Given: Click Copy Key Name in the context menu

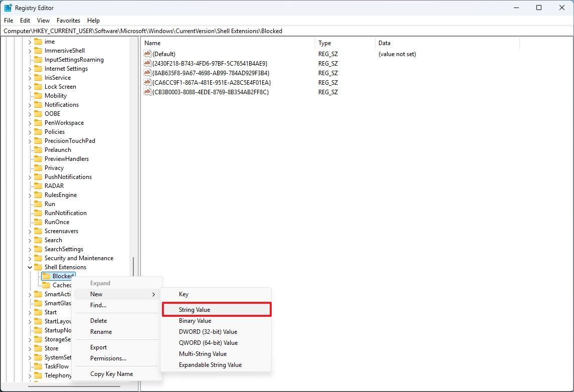Looking at the screenshot, I should pyautogui.click(x=111, y=373).
